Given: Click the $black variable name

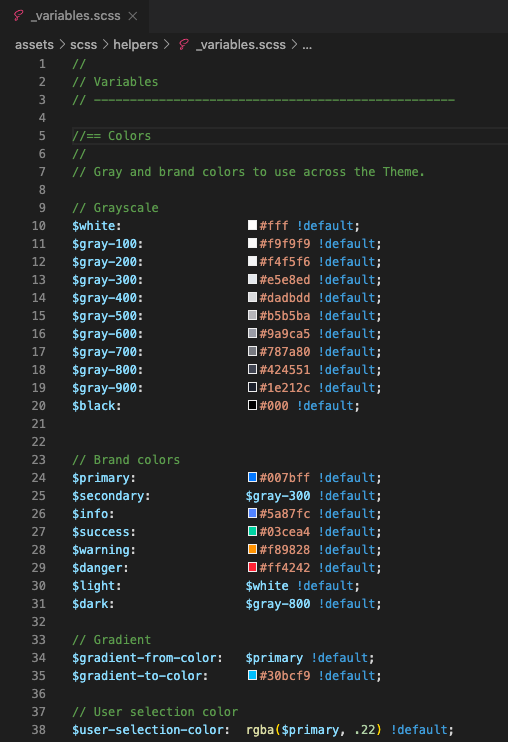Looking at the screenshot, I should click(94, 406).
